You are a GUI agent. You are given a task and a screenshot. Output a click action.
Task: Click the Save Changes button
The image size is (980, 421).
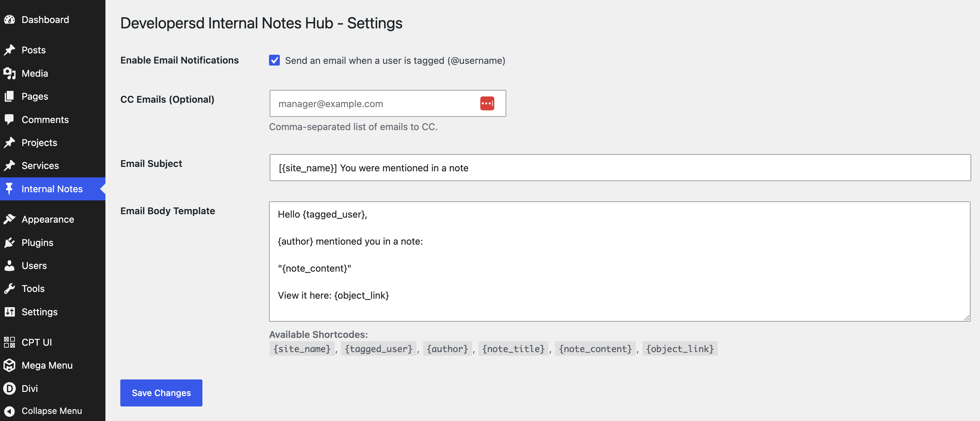(x=161, y=393)
